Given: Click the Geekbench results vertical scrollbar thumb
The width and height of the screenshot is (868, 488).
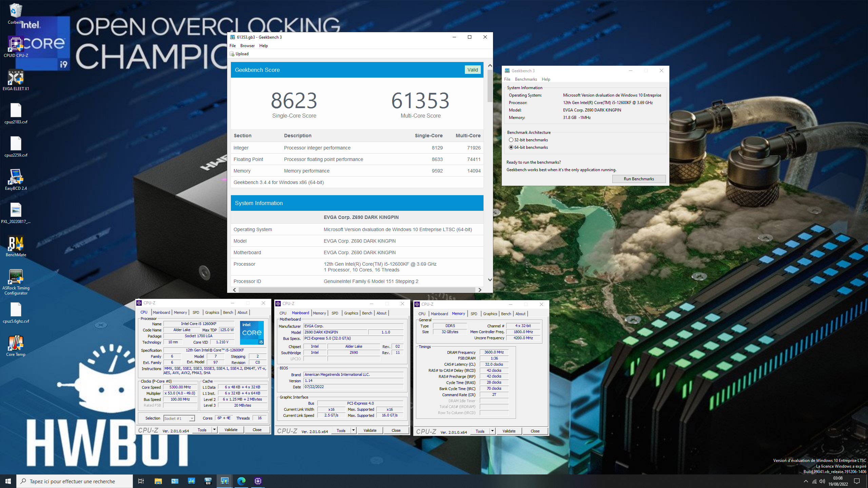Looking at the screenshot, I should [x=490, y=86].
